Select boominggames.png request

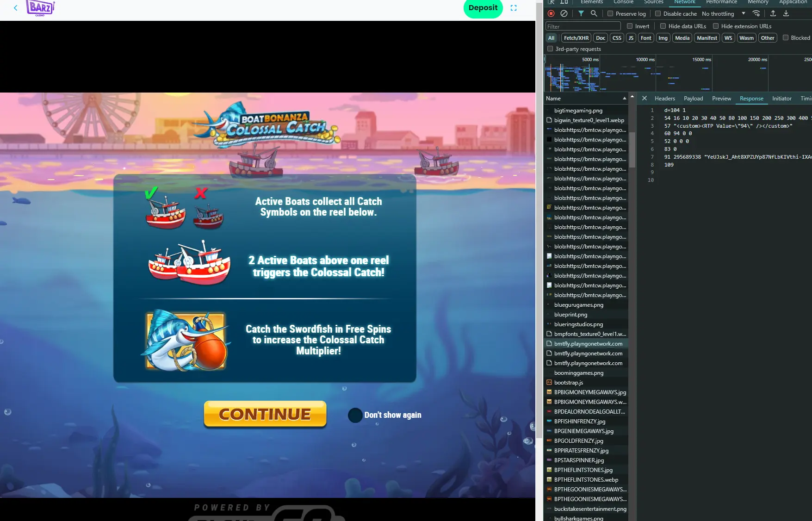[x=586, y=373]
